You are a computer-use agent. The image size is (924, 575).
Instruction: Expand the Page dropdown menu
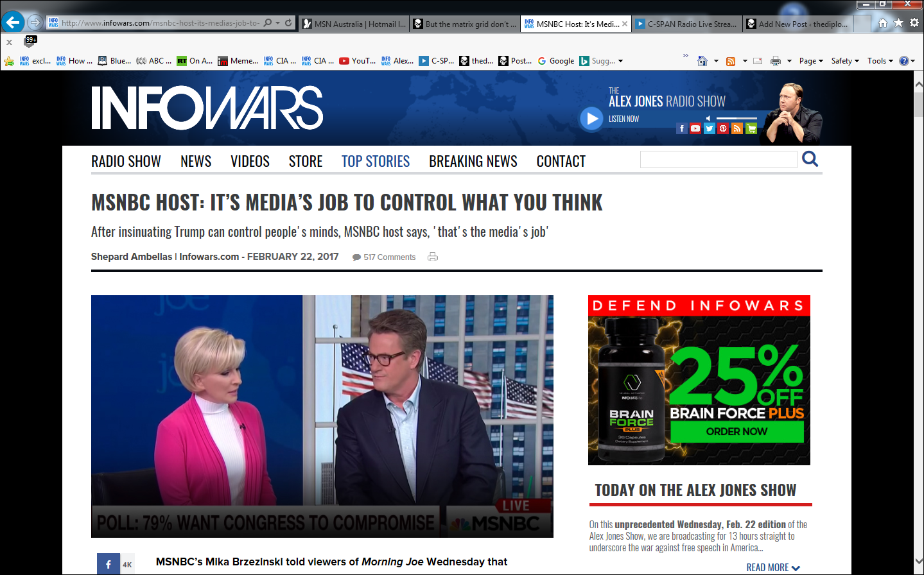(810, 61)
